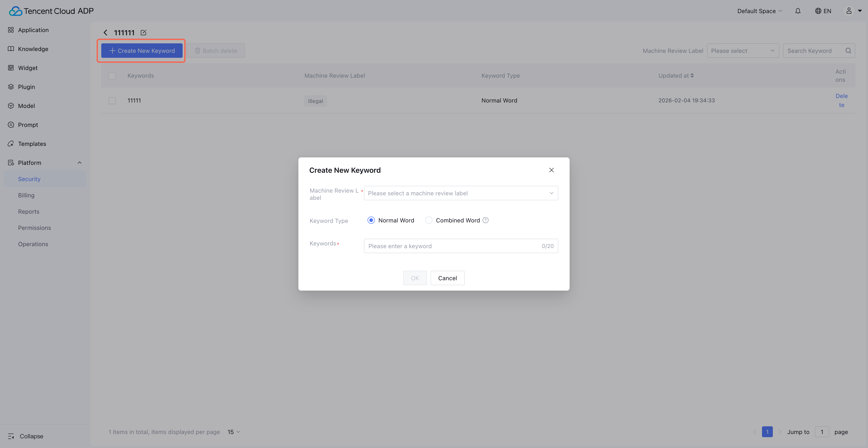Screen dimensions: 868x448
Task: Click the back arrow beside 111111
Action: (106, 33)
